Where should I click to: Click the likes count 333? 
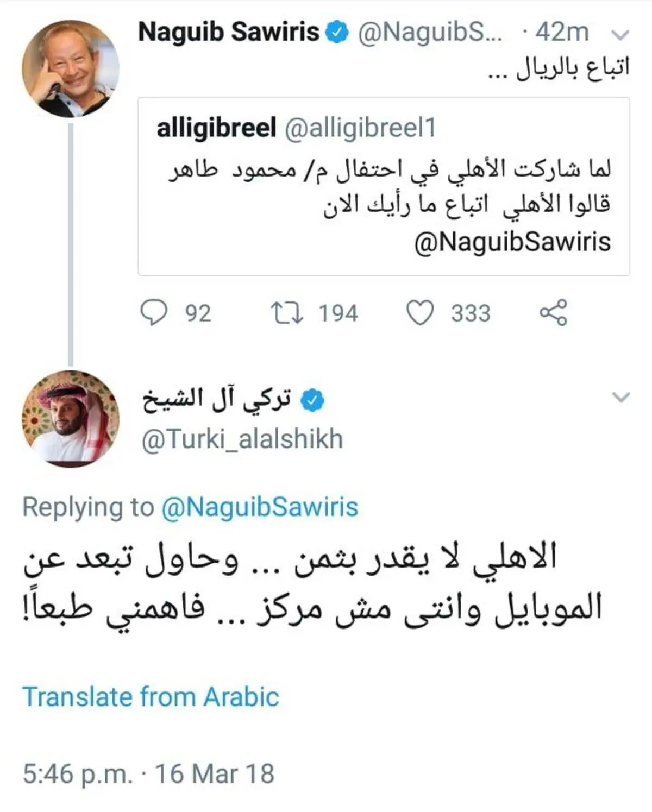471,314
